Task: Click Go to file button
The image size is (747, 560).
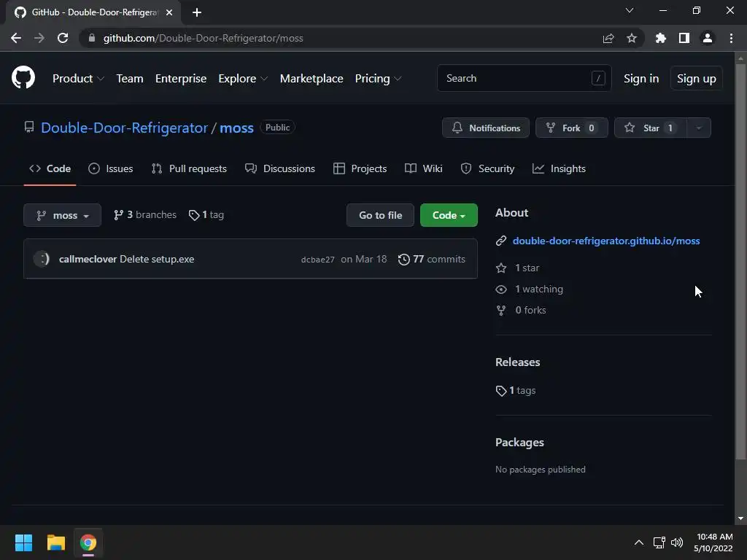Action: [x=380, y=215]
